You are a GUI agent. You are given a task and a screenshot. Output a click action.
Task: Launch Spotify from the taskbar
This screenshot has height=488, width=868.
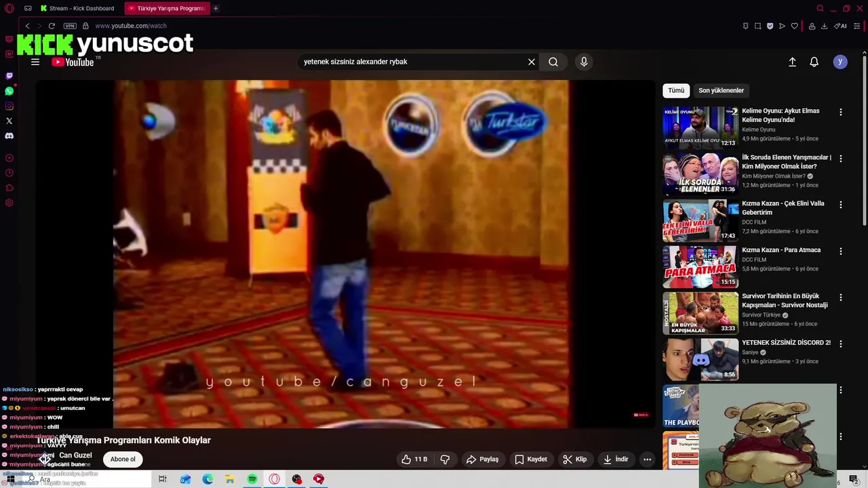tap(252, 479)
